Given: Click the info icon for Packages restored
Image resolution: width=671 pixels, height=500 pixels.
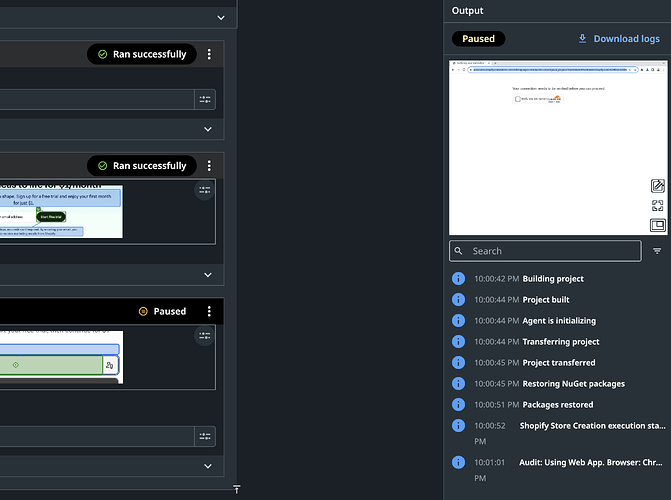Looking at the screenshot, I should pyautogui.click(x=458, y=405).
